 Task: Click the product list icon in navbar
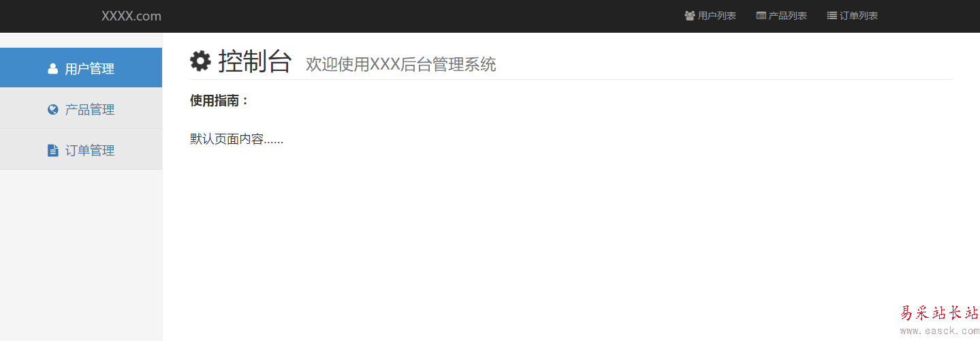tap(761, 16)
